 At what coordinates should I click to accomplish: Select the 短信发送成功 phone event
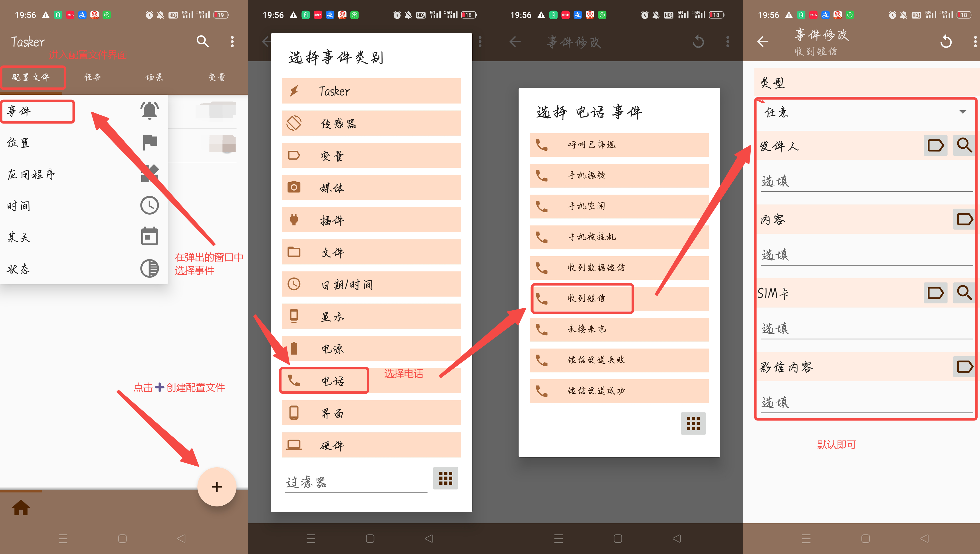619,391
